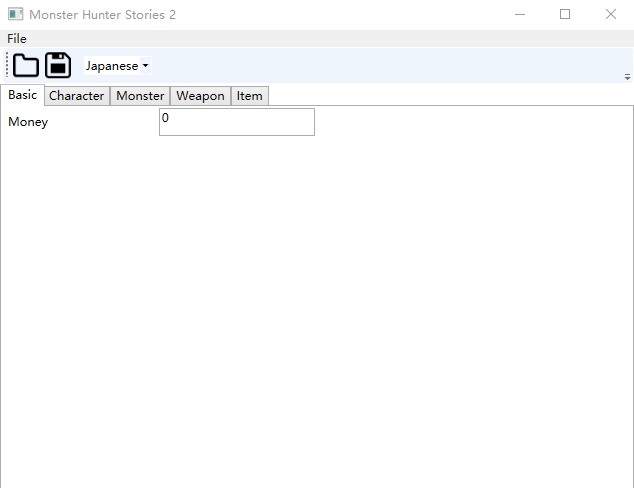
Task: Click the app icon in title bar
Action: [15, 14]
